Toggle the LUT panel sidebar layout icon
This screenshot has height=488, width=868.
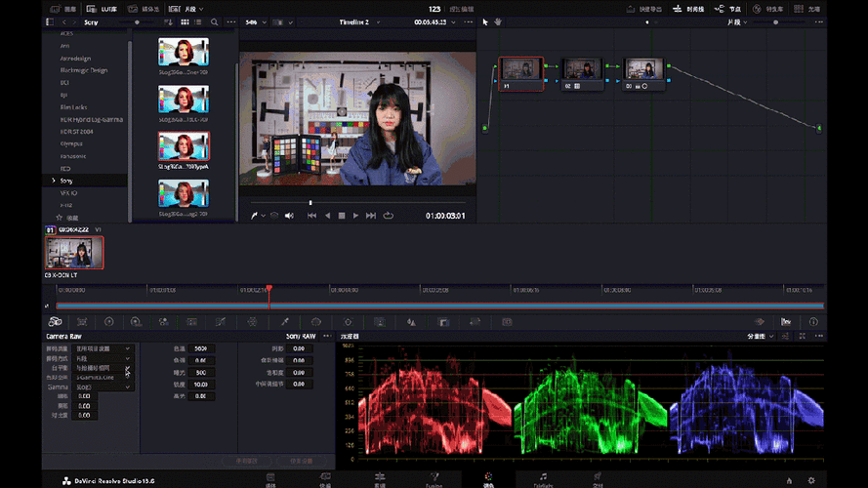click(x=49, y=21)
